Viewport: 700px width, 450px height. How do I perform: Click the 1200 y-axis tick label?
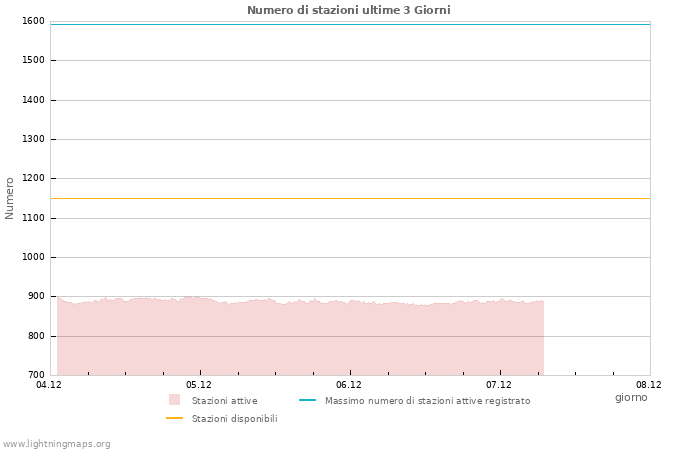pos(33,178)
